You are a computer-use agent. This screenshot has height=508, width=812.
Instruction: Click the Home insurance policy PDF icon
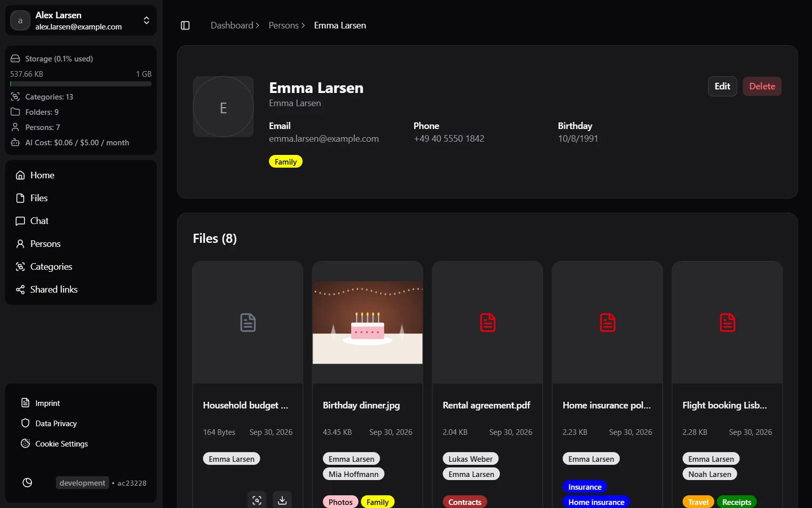pos(607,323)
